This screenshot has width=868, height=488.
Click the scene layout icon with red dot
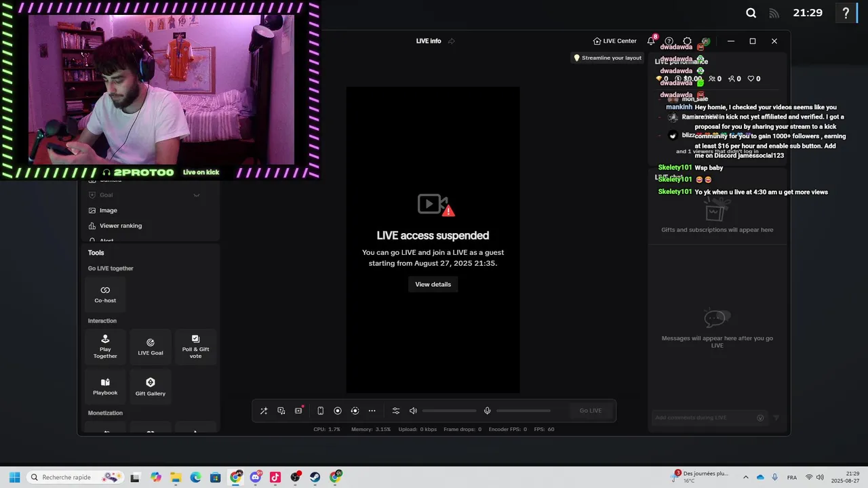[x=299, y=411]
